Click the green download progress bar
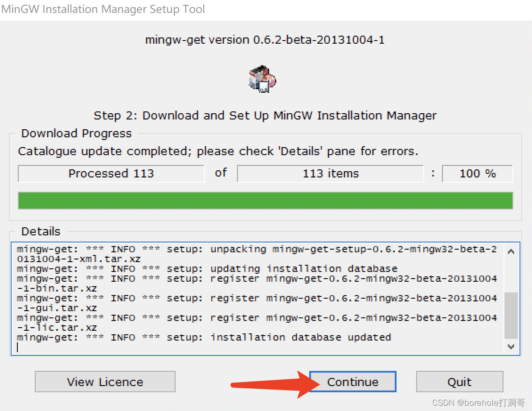The image size is (532, 411). point(265,201)
